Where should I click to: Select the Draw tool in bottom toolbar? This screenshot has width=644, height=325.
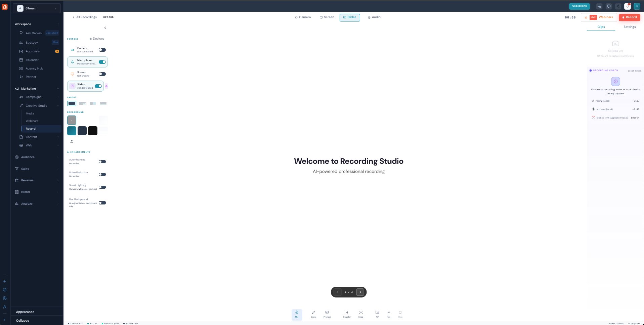(313, 314)
